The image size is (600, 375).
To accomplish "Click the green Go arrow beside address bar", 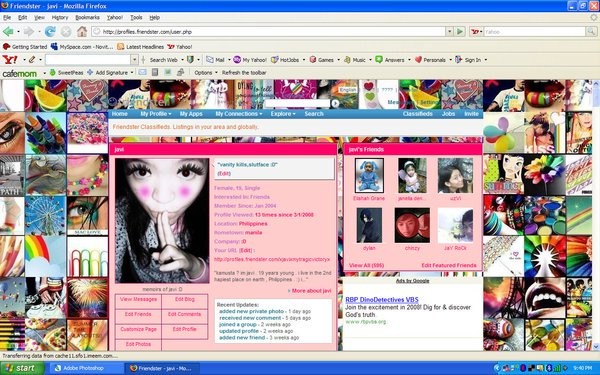I will (460, 31).
